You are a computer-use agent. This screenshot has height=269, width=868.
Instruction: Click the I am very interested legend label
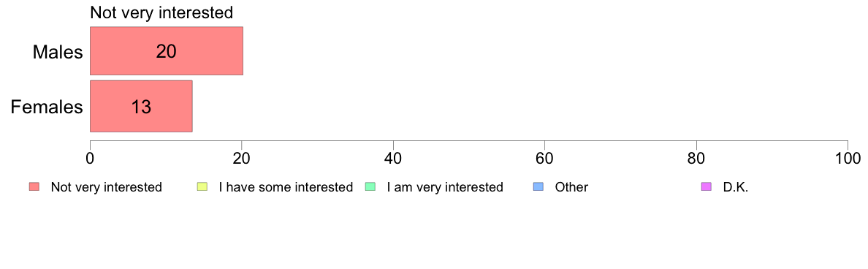445,187
